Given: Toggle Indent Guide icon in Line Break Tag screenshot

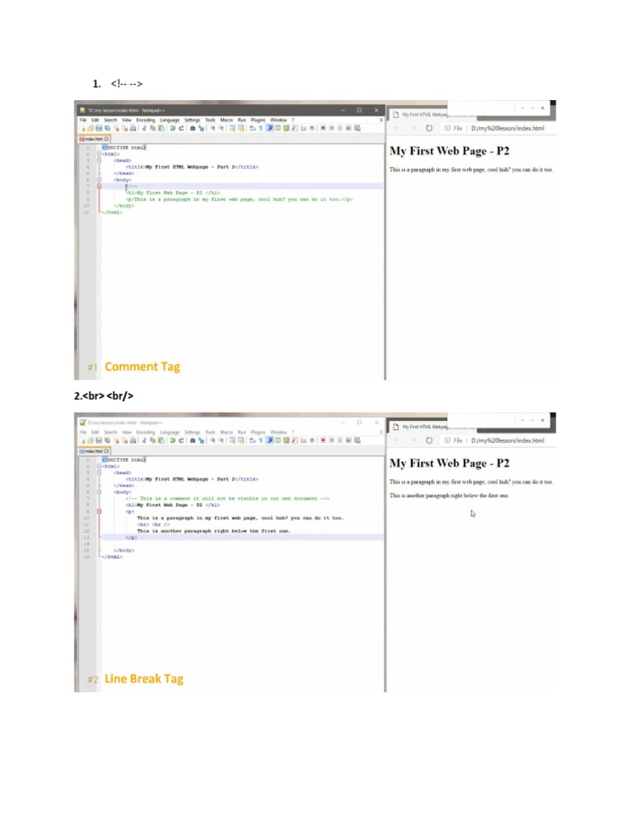Looking at the screenshot, I should point(270,441).
